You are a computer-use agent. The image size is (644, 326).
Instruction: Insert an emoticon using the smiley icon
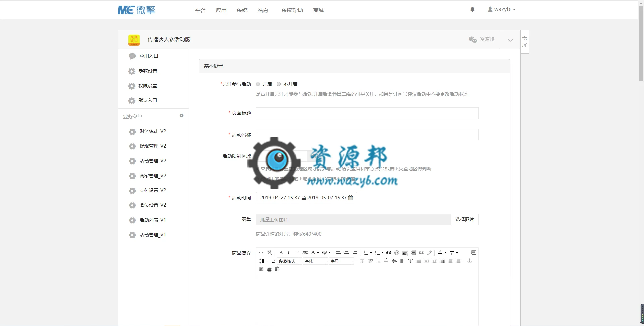pyautogui.click(x=397, y=253)
